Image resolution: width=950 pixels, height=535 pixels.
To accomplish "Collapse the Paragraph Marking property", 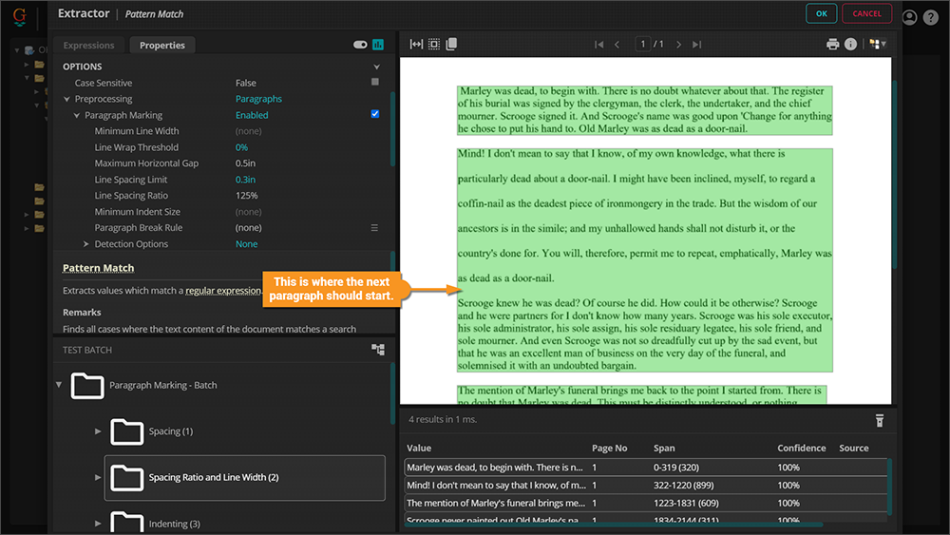I will click(77, 115).
